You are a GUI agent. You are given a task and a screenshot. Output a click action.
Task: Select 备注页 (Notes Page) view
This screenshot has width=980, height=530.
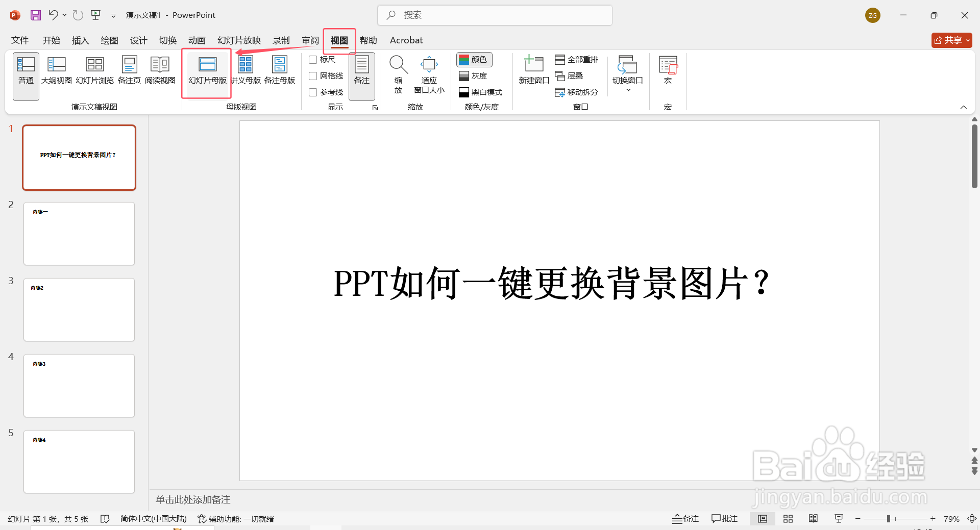[x=129, y=71]
